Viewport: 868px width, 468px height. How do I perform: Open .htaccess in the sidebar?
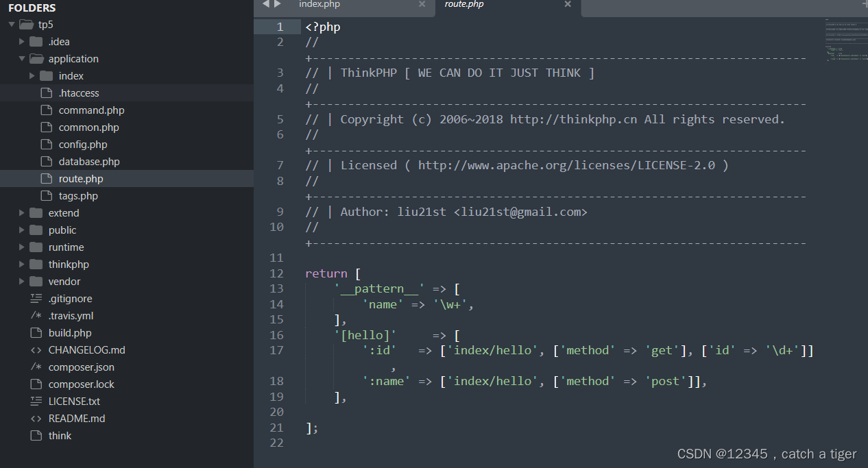point(79,93)
